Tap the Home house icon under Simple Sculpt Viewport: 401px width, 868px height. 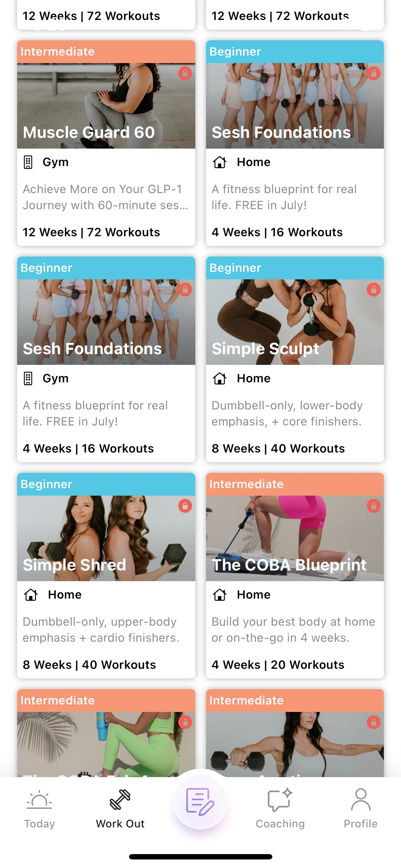(x=220, y=378)
